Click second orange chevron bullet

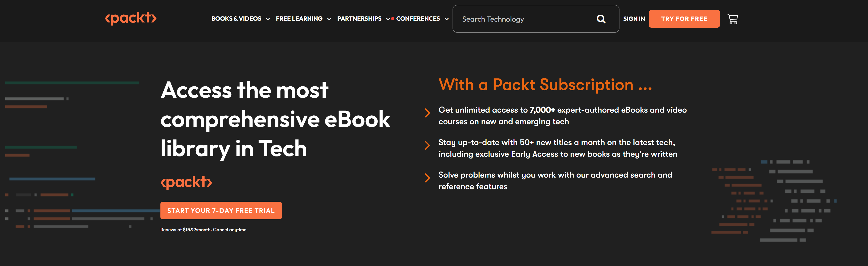(427, 146)
